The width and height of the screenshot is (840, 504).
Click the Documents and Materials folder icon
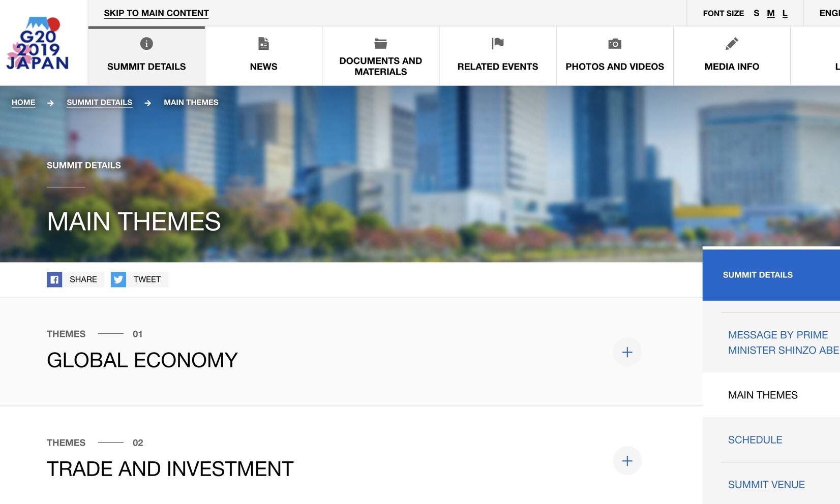coord(381,44)
